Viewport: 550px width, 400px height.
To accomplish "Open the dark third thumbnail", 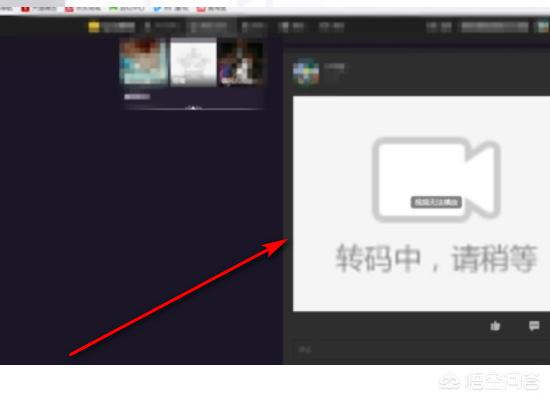I will click(241, 62).
